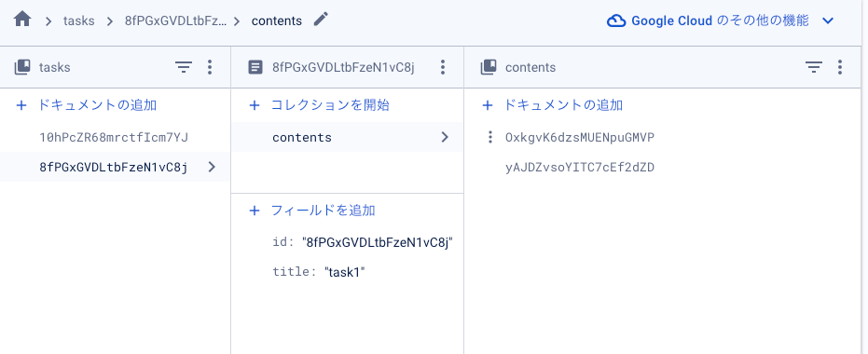The width and height of the screenshot is (868, 354).
Task: Add a field with フィールドを追加
Action: (x=324, y=211)
